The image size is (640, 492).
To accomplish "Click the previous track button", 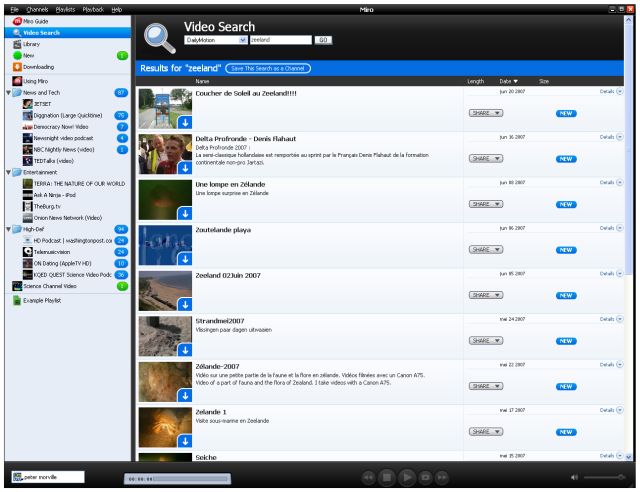I will pos(369,477).
